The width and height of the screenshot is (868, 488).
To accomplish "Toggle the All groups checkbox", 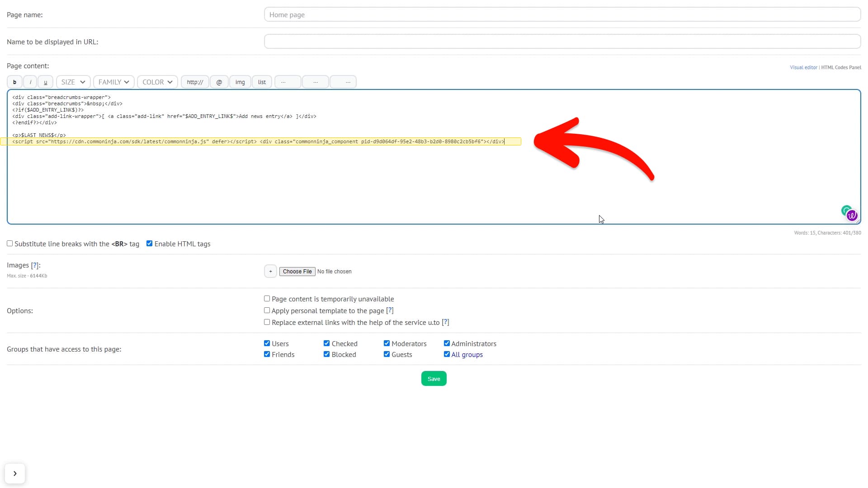I will click(x=447, y=354).
